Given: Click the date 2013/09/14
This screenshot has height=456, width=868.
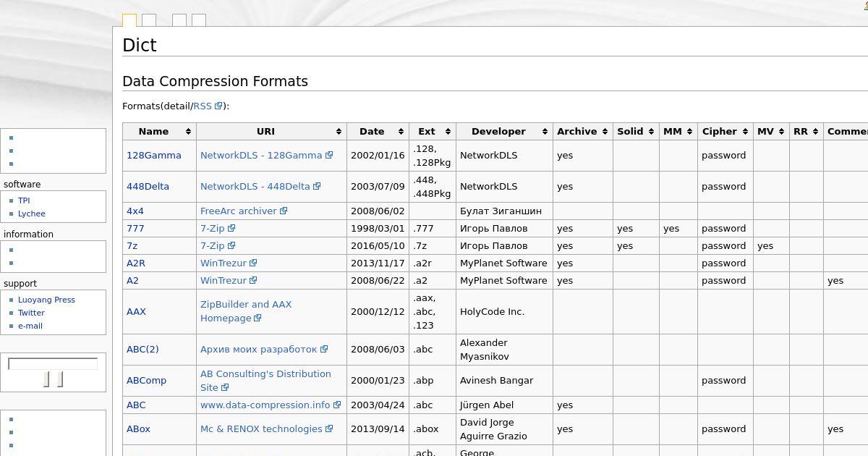Looking at the screenshot, I should click(x=378, y=428).
